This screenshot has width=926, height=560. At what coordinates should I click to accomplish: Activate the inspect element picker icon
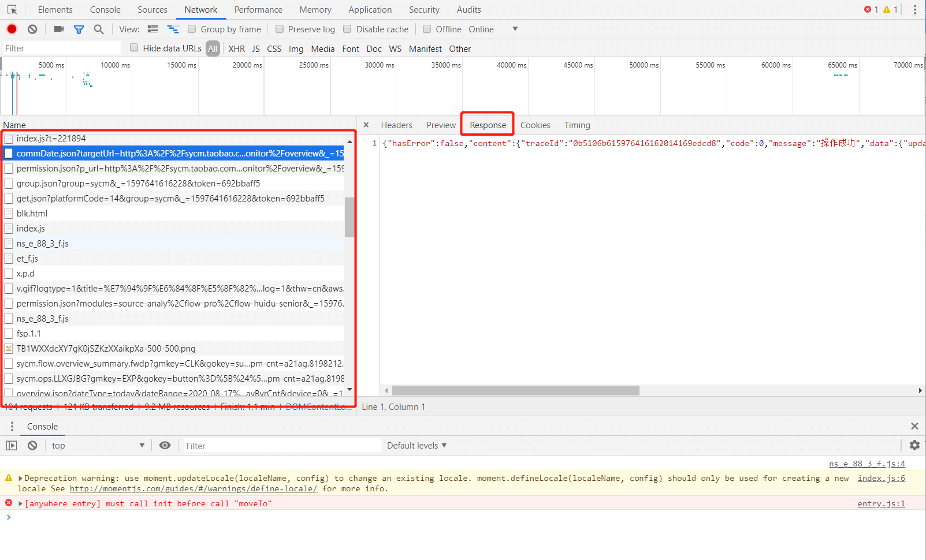12,10
